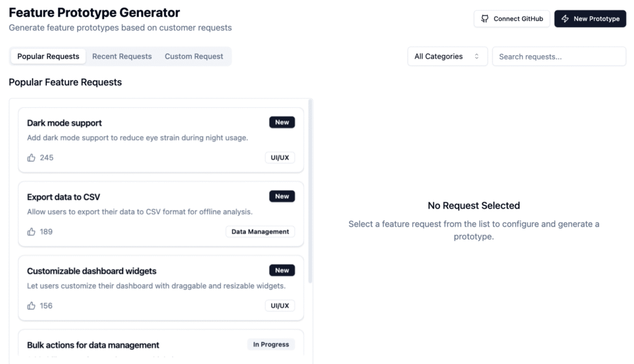
Task: Switch to the Popular Requests tab
Action: [x=48, y=56]
